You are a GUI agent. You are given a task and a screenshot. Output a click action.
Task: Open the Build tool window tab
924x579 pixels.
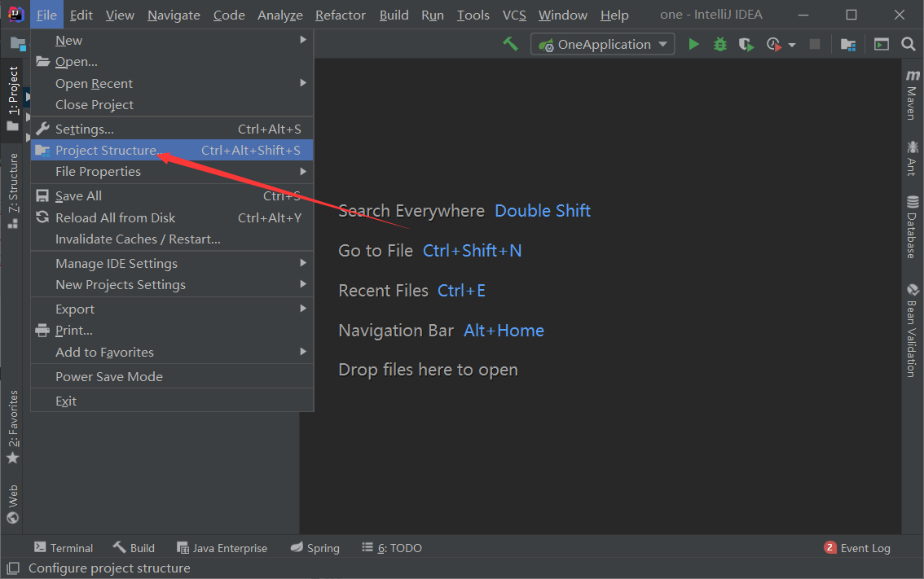pyautogui.click(x=134, y=548)
